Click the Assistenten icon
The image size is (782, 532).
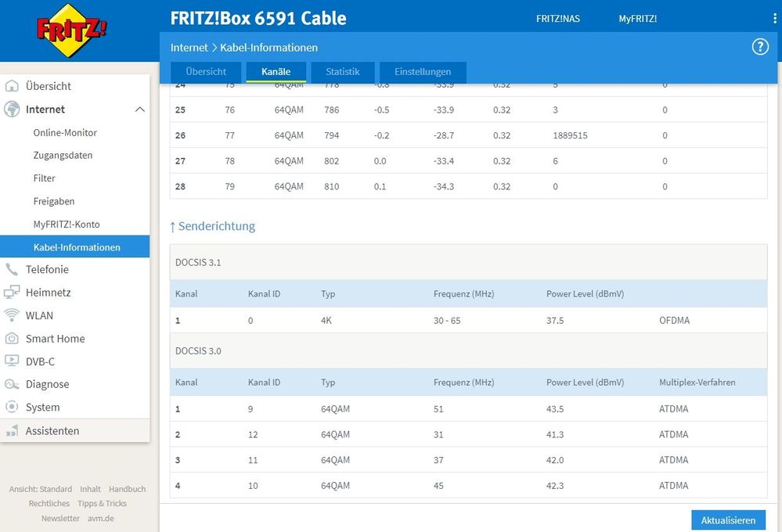[12, 430]
